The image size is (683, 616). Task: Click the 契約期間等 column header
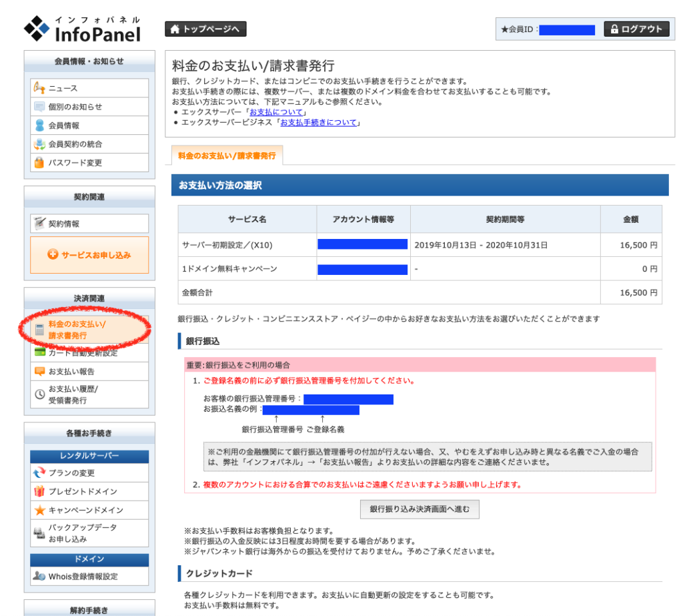click(x=506, y=220)
